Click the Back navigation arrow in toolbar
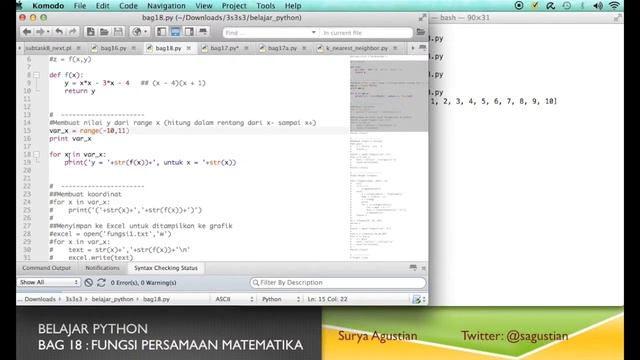Screen dimensions: 640x360 [27, 32]
